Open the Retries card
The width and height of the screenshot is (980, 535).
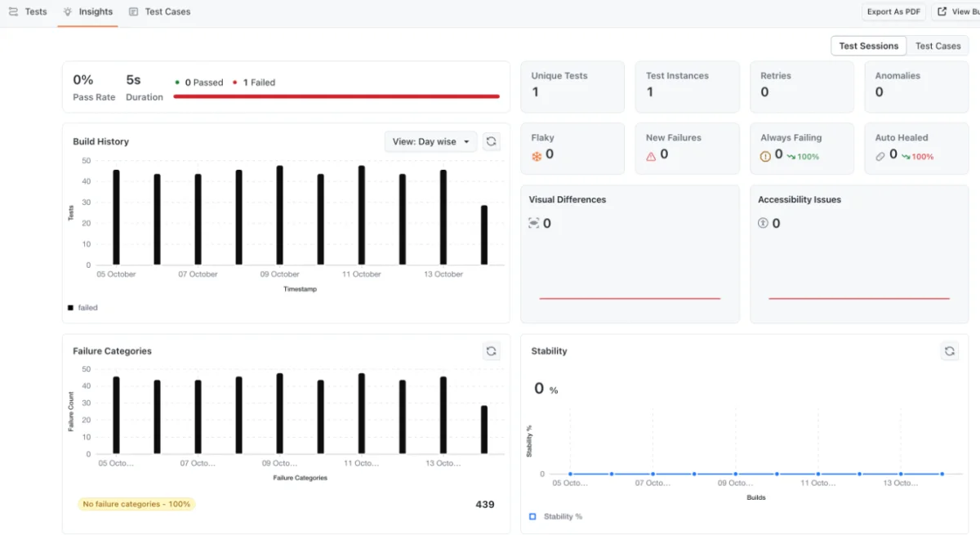[x=802, y=87]
